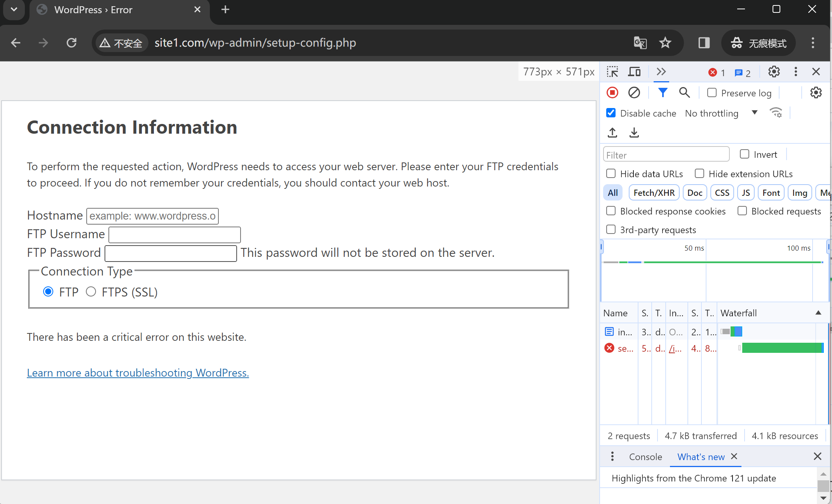Sort by Waterfall column header
The height and width of the screenshot is (504, 832).
click(x=738, y=313)
